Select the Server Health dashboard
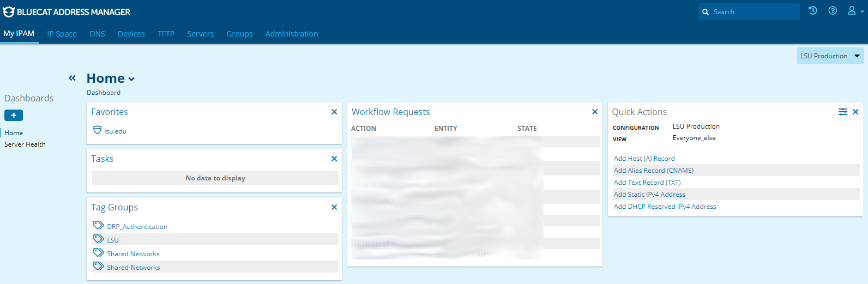The height and width of the screenshot is (284, 868). 25,144
